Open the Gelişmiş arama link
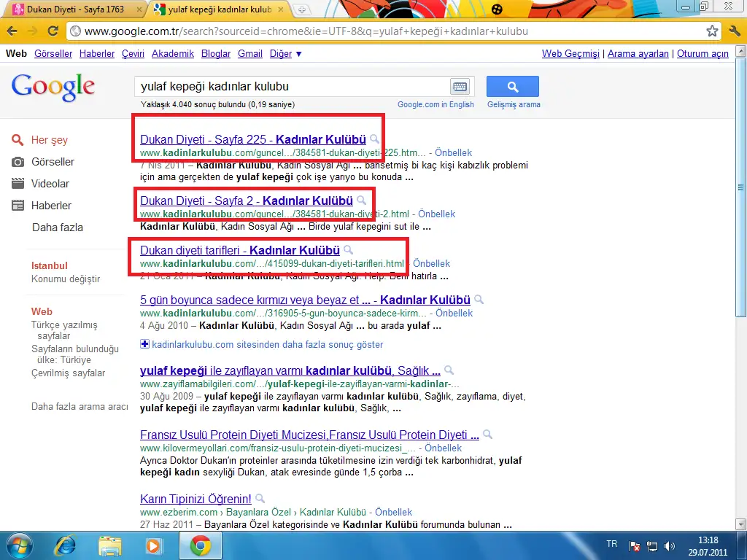Screen dimensions: 747x560 coord(514,105)
